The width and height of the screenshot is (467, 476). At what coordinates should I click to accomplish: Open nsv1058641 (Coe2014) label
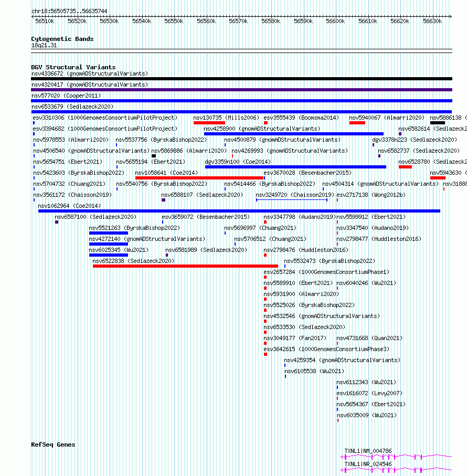[166, 173]
